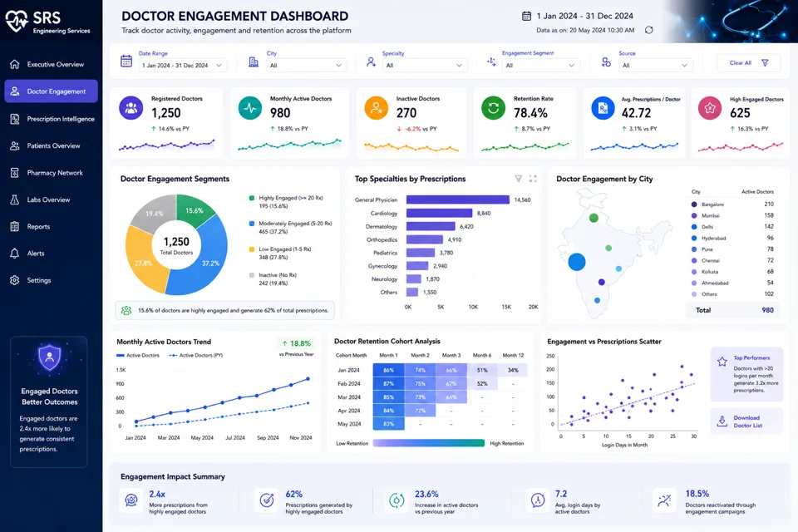This screenshot has width=798, height=532.
Task: Select Doctor Engagement in sidebar
Action: [51, 91]
